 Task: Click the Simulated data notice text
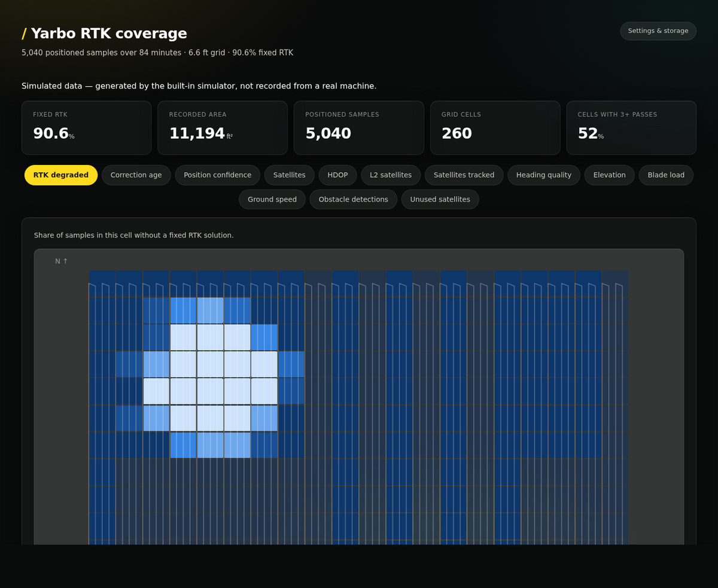[199, 86]
